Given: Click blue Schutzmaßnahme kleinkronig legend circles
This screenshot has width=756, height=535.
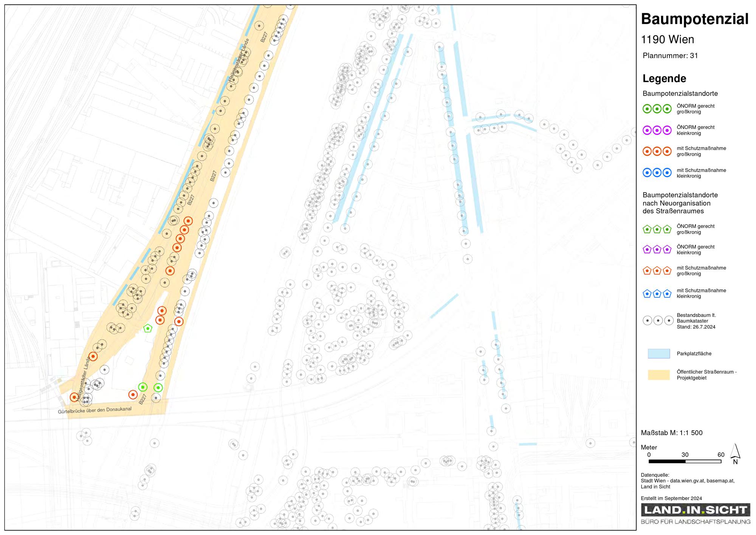Looking at the screenshot, I should tap(657, 173).
